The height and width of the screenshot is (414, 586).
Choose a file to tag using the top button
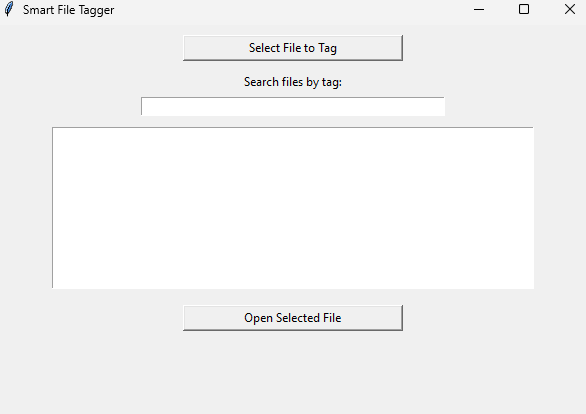click(x=293, y=48)
